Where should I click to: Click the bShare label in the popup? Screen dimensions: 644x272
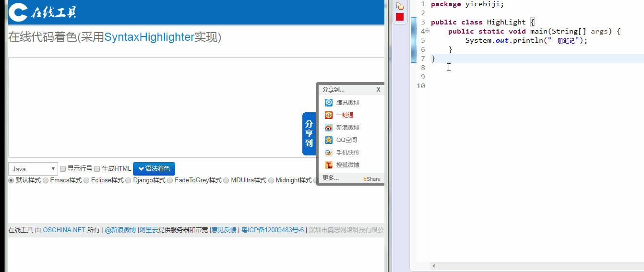click(372, 179)
